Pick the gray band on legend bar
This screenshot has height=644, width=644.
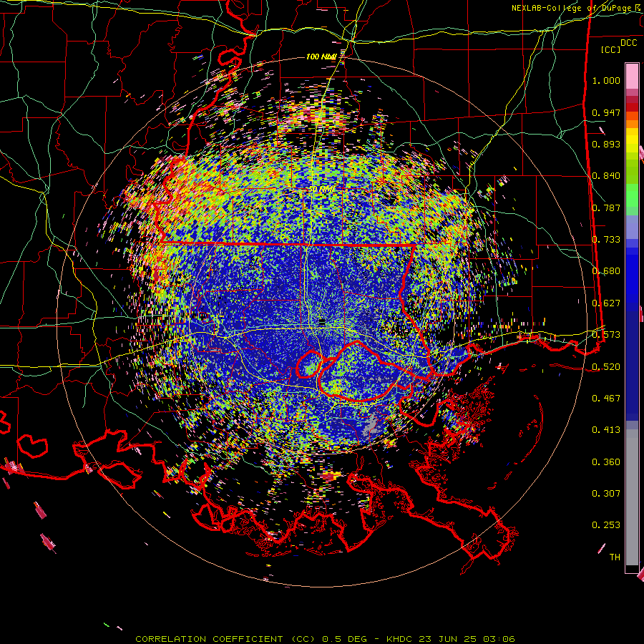(x=632, y=497)
